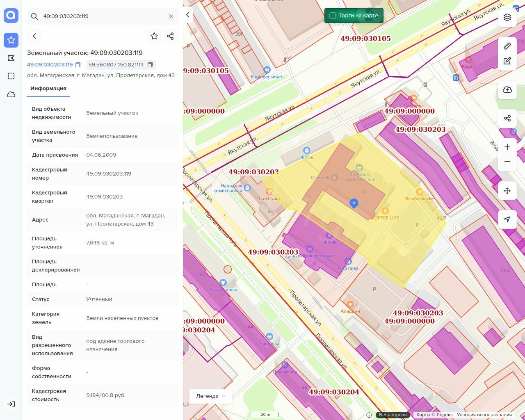Screen dimensions: 525x420
Task: Open the favorites star in left sidebar
Action: 11,40
